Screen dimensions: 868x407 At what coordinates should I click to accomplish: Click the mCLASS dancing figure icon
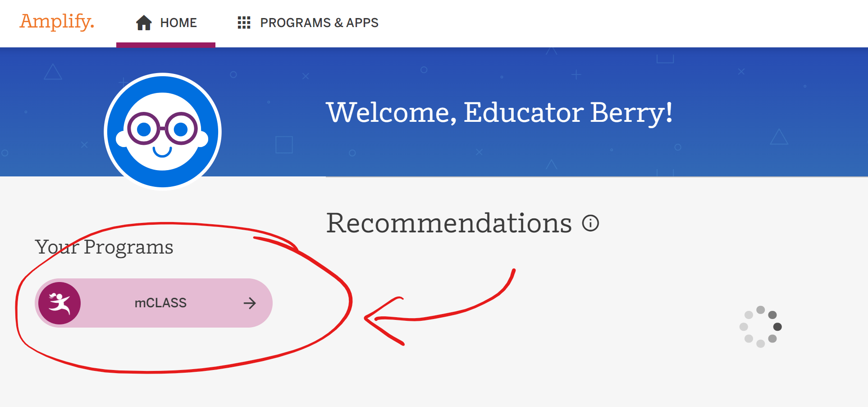coord(59,303)
